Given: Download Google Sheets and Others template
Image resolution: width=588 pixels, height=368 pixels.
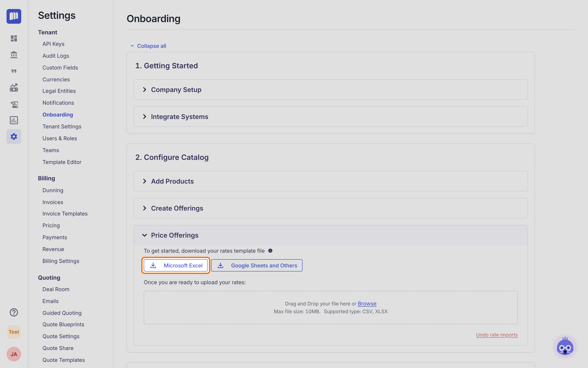Looking at the screenshot, I should [257, 265].
